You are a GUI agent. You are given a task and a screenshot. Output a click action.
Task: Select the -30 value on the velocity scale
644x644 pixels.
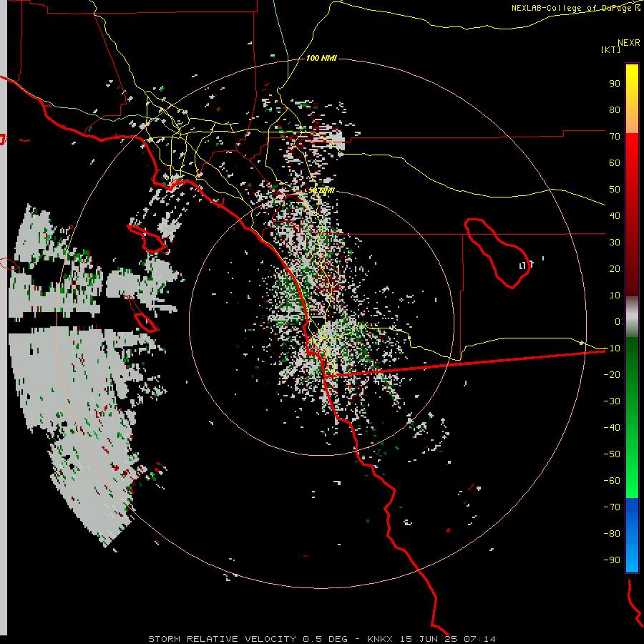[612, 401]
